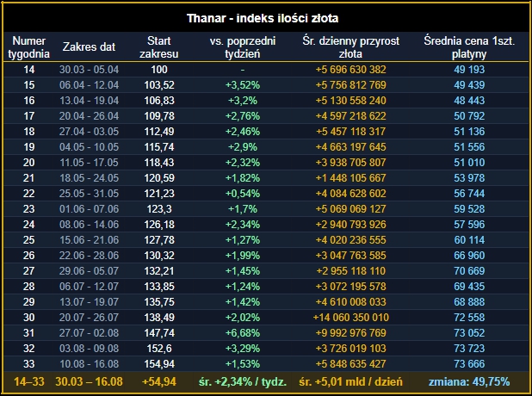Click the change value '+2,9%'
The image size is (532, 396).
click(243, 147)
